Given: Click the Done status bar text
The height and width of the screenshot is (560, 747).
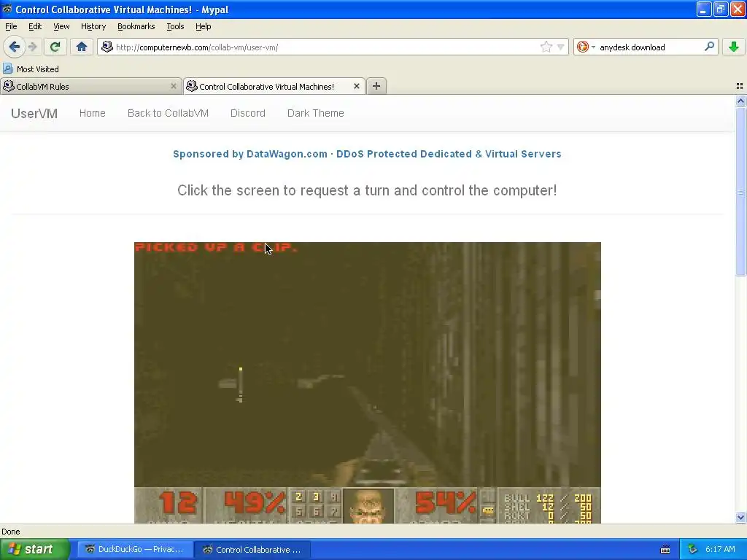Looking at the screenshot, I should (10, 532).
